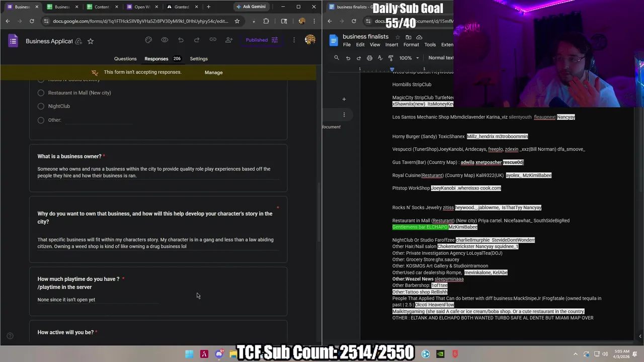The image size is (644, 362).
Task: Open Docs tab options three-dot icon
Action: click(x=344, y=115)
